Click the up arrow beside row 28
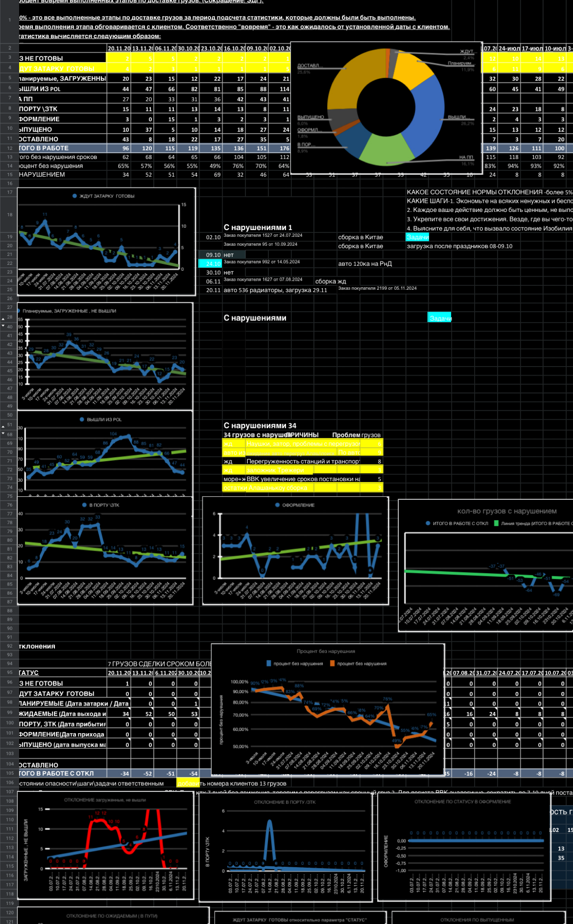Screen dimensions: 573x924 coord(3,318)
